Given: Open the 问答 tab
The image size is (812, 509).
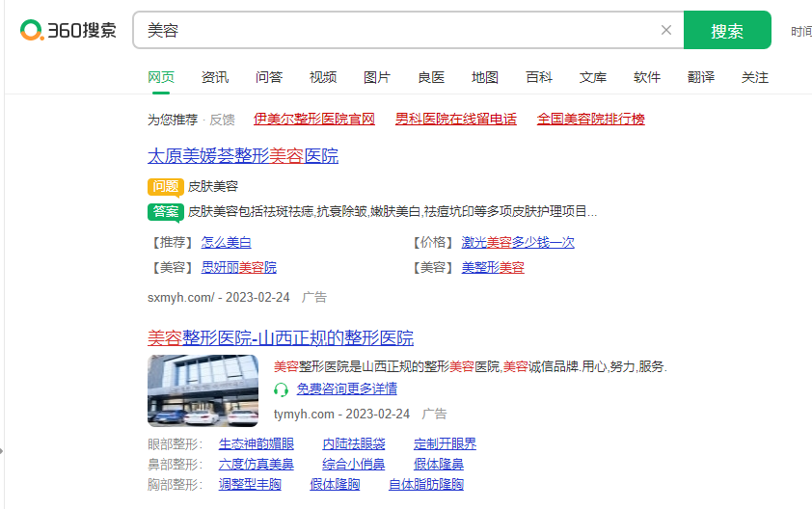Looking at the screenshot, I should pos(269,78).
